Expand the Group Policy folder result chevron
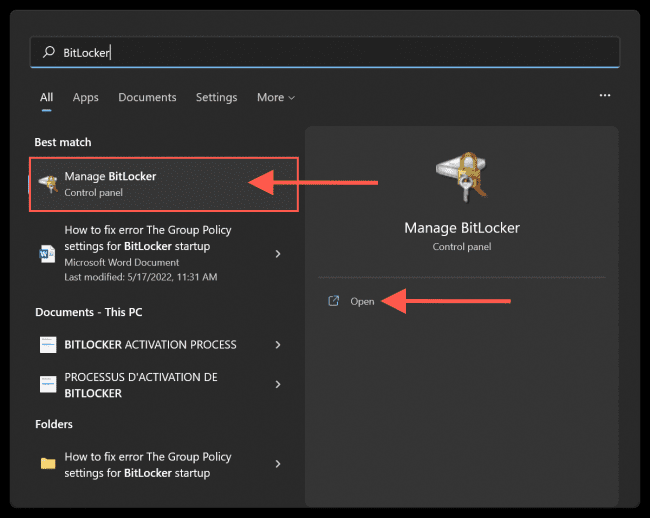The width and height of the screenshot is (650, 518). pyautogui.click(x=278, y=464)
